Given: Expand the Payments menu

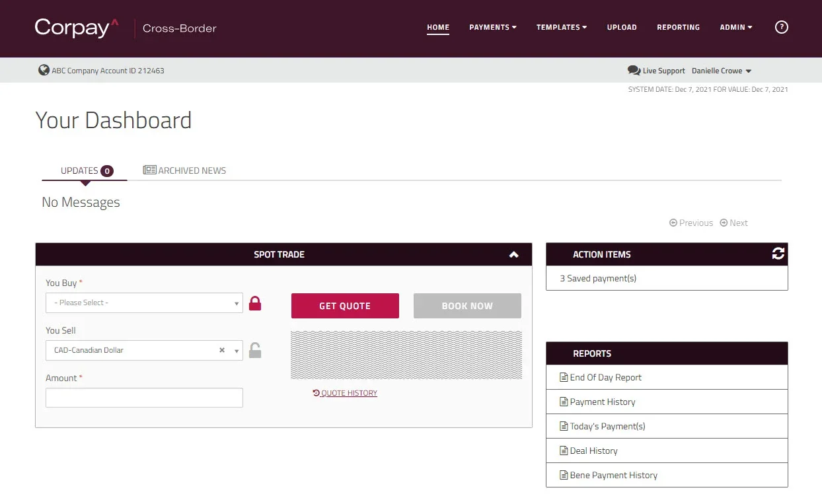Looking at the screenshot, I should click(x=493, y=27).
